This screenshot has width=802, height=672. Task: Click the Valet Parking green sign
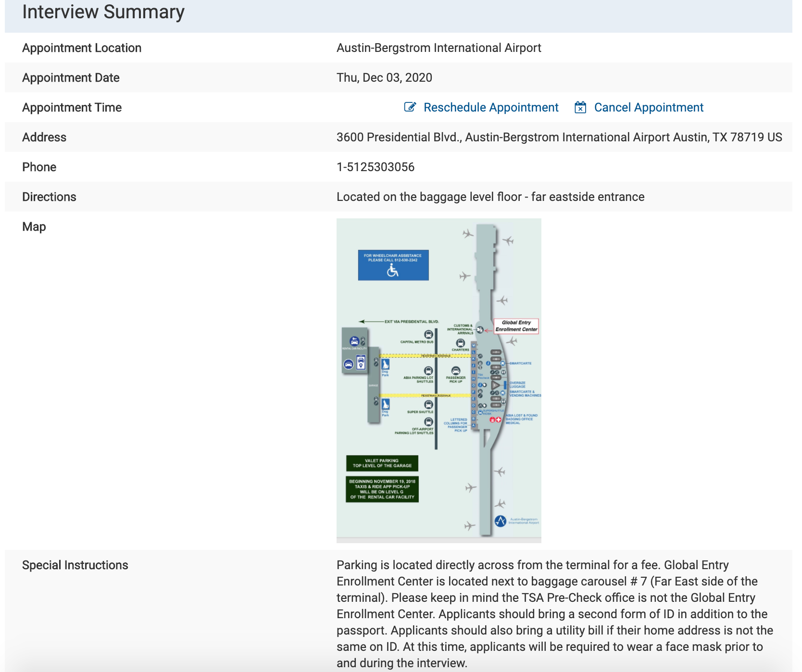click(382, 463)
